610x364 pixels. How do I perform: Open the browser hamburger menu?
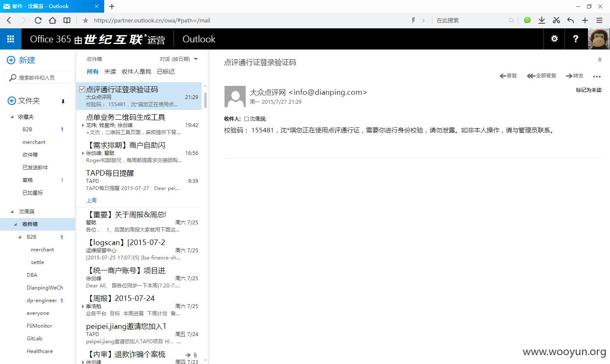599,20
